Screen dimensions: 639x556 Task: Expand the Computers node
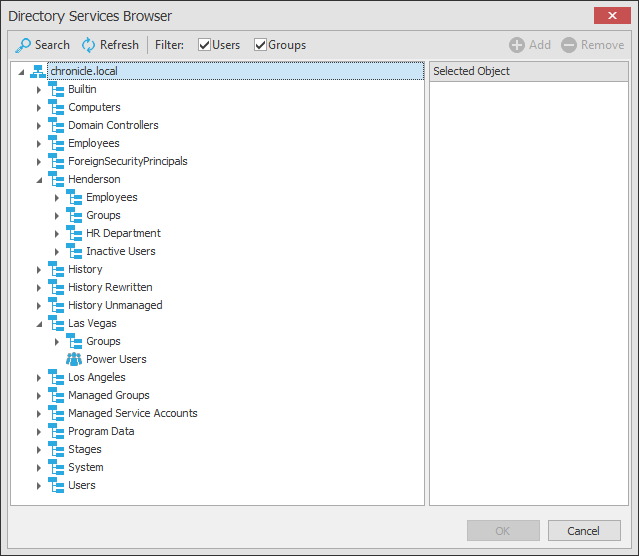pyautogui.click(x=39, y=108)
